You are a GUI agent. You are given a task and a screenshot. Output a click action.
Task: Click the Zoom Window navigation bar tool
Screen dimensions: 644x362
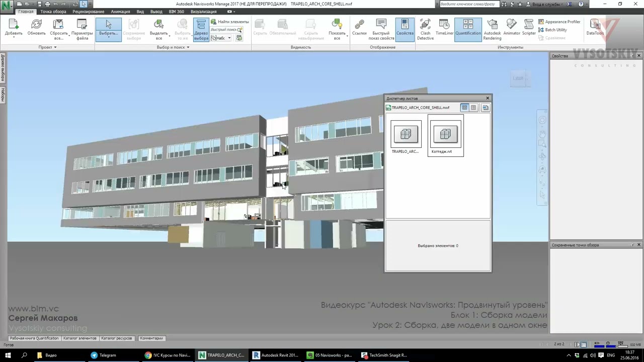pos(542,145)
